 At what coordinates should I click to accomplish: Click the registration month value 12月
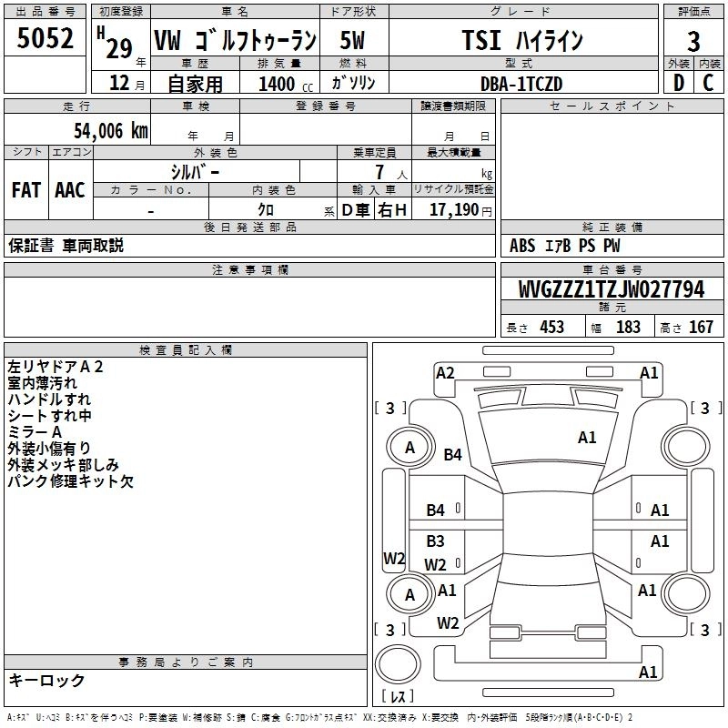pos(126,83)
